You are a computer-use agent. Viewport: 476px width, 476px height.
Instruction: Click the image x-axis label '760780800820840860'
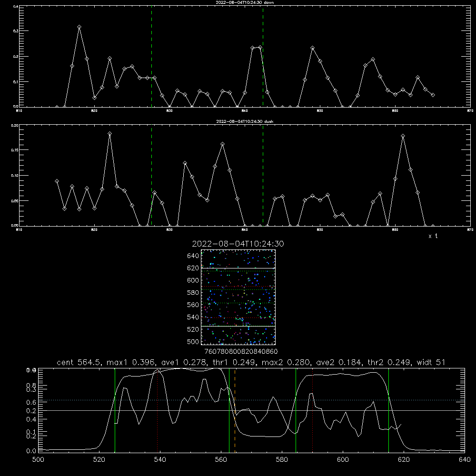coord(241,351)
